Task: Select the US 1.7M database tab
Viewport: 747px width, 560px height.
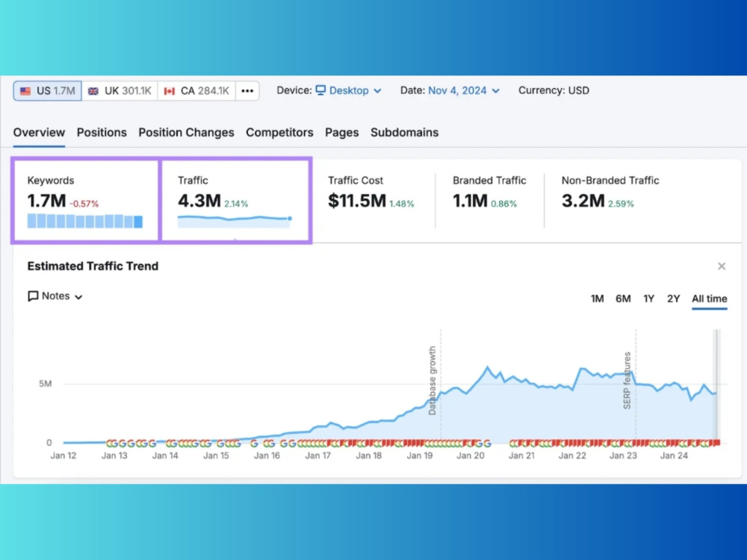Action: tap(47, 91)
